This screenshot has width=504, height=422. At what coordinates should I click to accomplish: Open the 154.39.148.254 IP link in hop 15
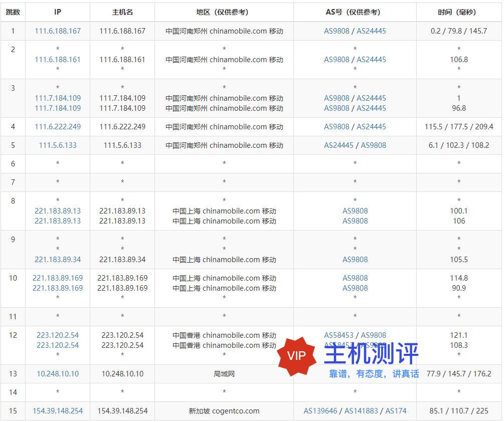point(58,411)
